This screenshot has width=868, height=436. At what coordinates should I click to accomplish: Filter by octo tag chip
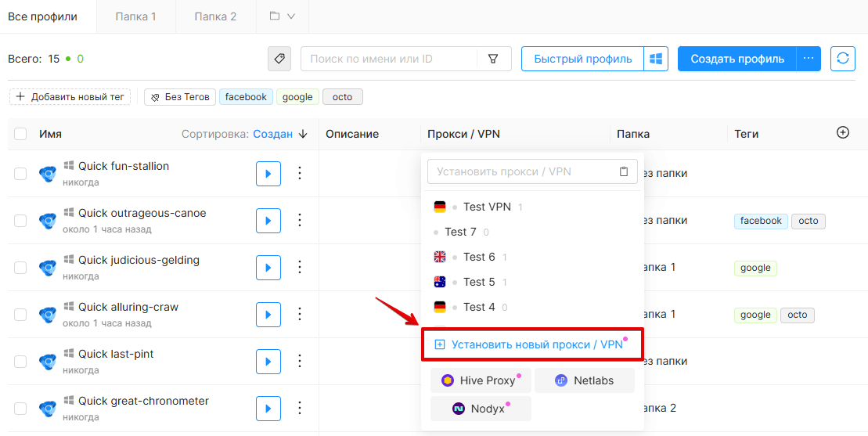click(x=342, y=97)
